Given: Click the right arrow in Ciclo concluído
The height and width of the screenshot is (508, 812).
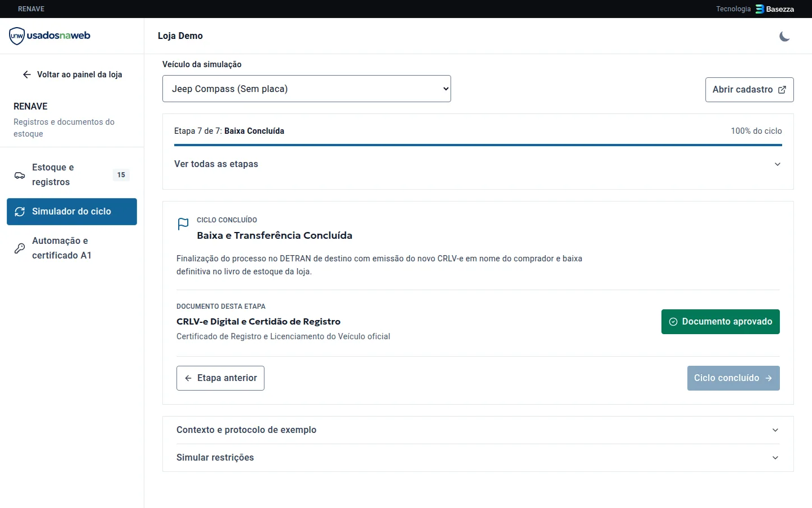Looking at the screenshot, I should (x=769, y=378).
